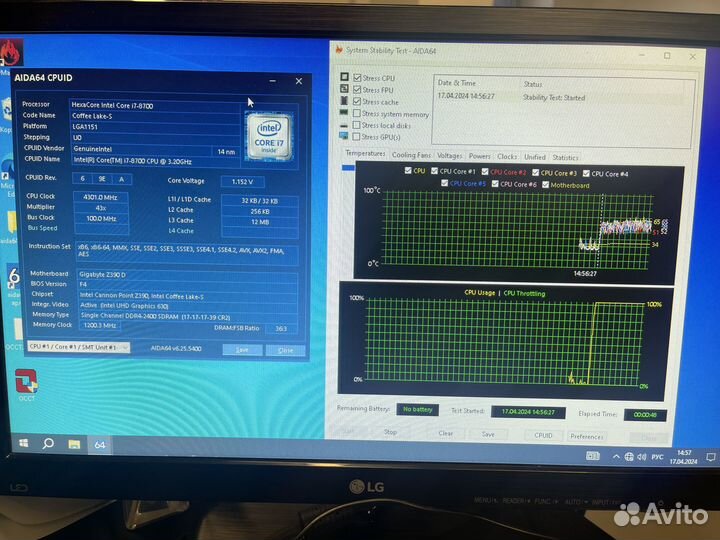Toggle CPU Core #4 graph checkbox
The height and width of the screenshot is (540, 720).
coord(586,174)
